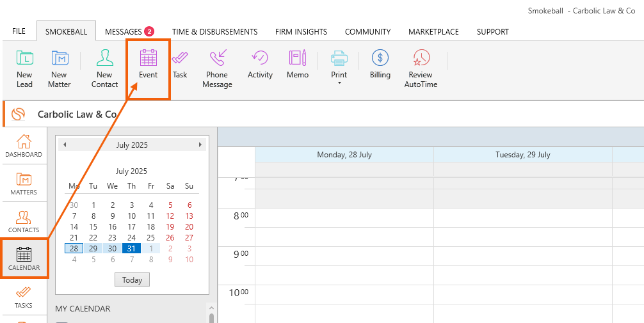Click the MY CALENDAR section heading
Screen dimensions: 644x323
point(83,309)
